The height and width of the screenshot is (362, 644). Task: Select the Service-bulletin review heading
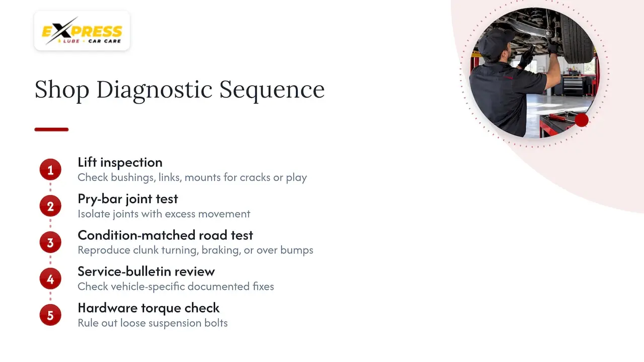tap(146, 271)
